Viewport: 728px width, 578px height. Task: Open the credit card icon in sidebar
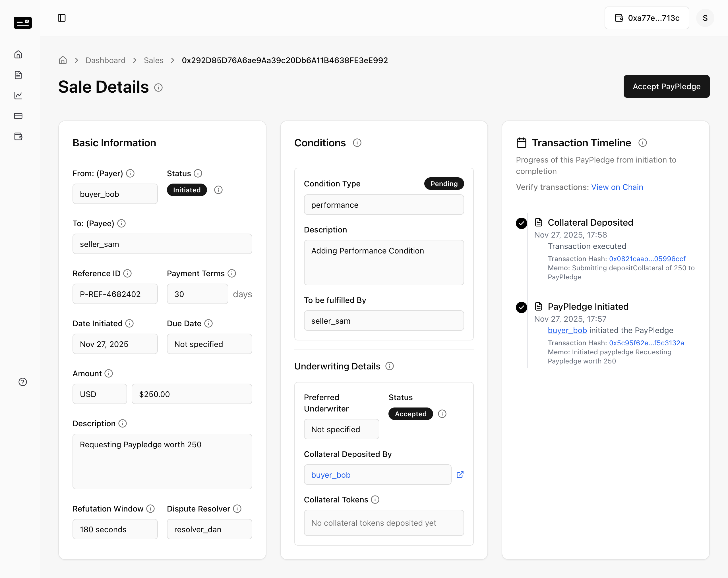pyautogui.click(x=18, y=116)
